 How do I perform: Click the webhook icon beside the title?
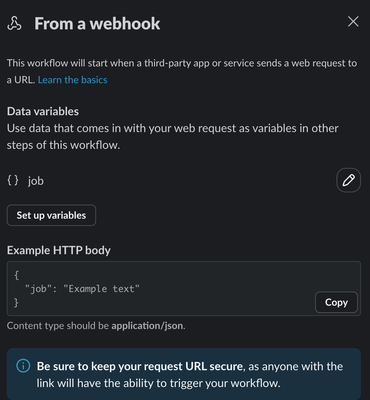[x=14, y=24]
